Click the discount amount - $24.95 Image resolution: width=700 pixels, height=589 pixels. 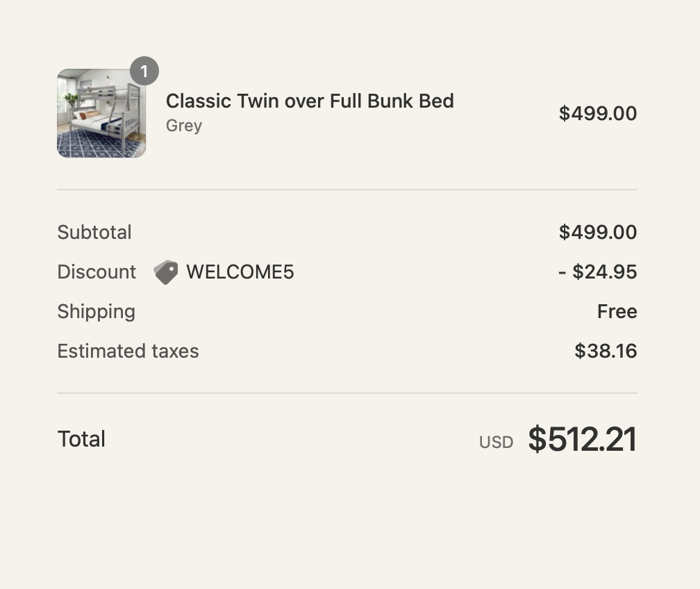597,272
